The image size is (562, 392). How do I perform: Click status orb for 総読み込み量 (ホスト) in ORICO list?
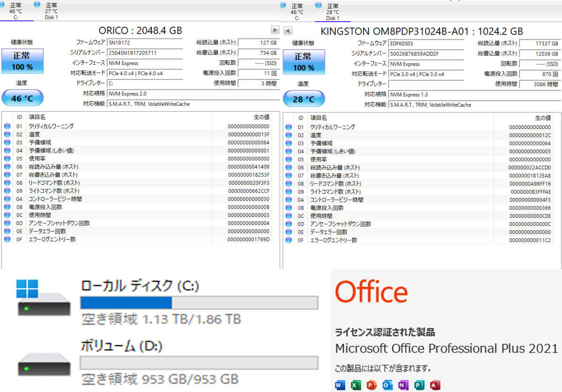pyautogui.click(x=7, y=167)
